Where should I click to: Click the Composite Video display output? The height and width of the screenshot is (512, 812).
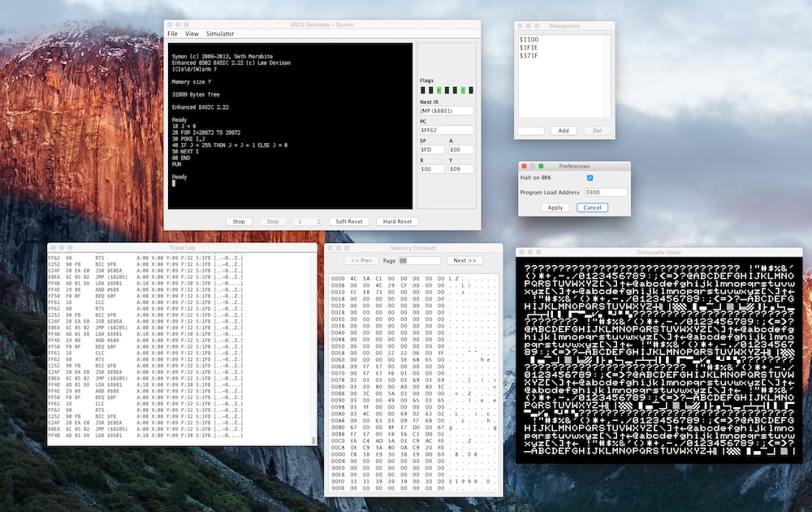659,360
